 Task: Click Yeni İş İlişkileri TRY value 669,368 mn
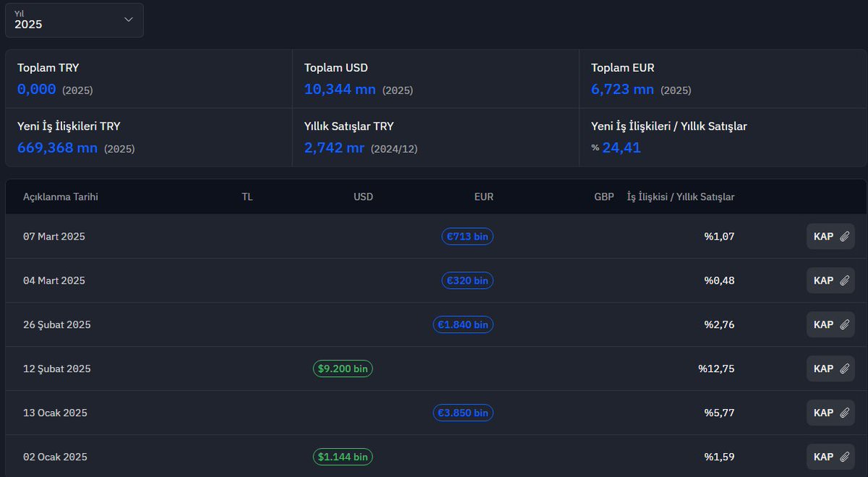click(x=57, y=148)
